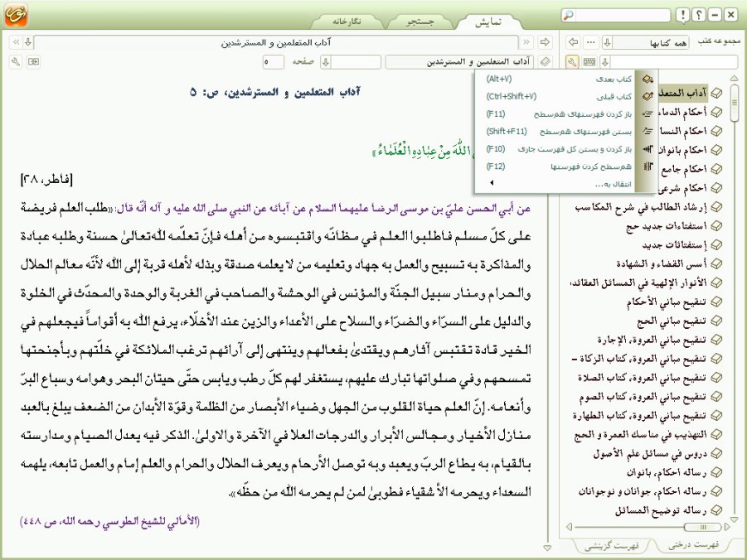Switch to the جستجو (Search) tab
This screenshot has height=560, width=747.
(x=420, y=22)
